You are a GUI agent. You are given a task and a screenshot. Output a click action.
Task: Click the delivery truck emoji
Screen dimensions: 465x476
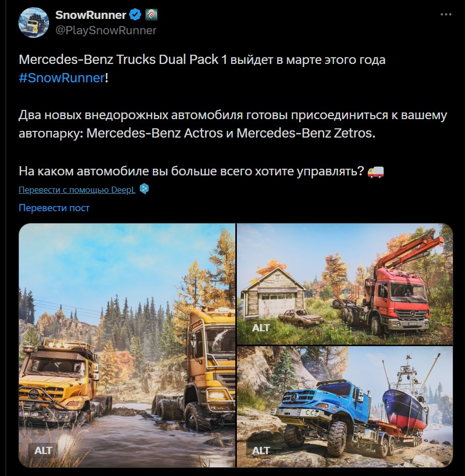[375, 171]
